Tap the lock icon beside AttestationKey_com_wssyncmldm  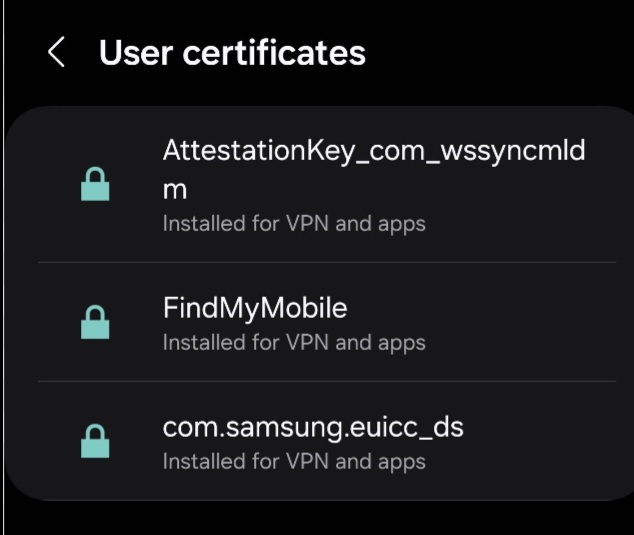pos(95,184)
